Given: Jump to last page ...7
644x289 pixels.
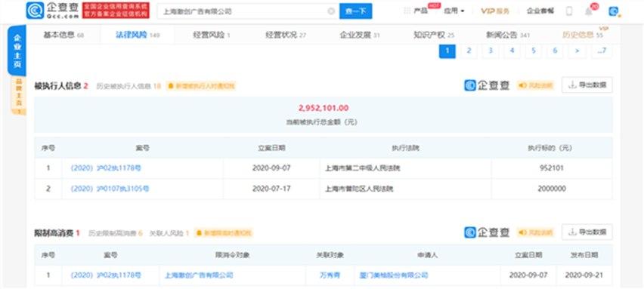Looking at the screenshot, I should tap(601, 51).
